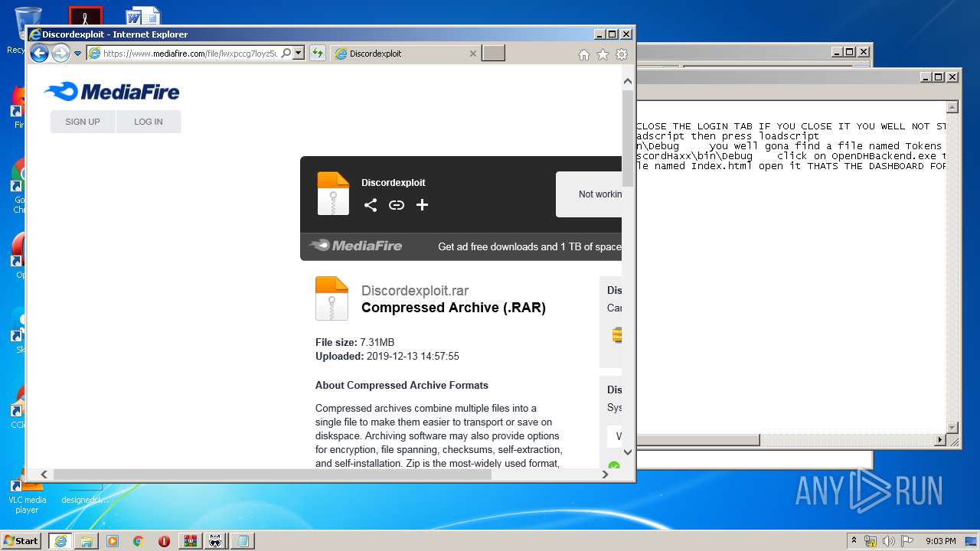Image resolution: width=980 pixels, height=551 pixels.
Task: Click the orange archive file icon in header
Action: pyautogui.click(x=333, y=194)
